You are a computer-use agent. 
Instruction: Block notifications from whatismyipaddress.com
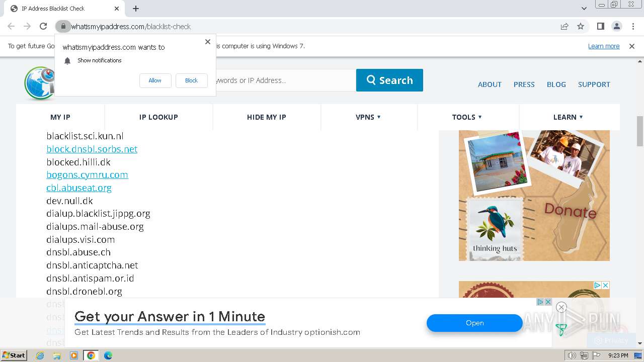coord(191,80)
